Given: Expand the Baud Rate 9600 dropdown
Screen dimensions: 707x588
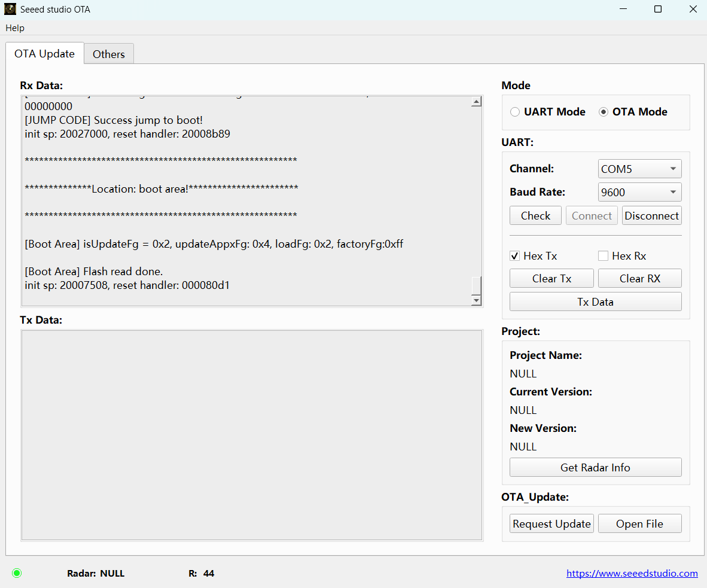Looking at the screenshot, I should (x=639, y=192).
